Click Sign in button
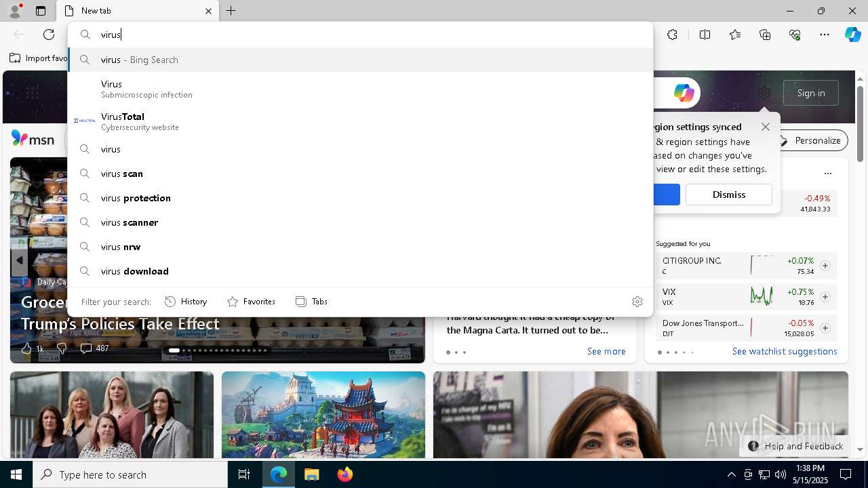 pos(811,93)
